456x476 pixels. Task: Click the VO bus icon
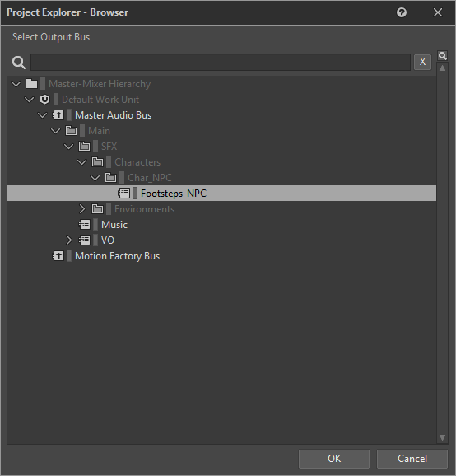[84, 240]
